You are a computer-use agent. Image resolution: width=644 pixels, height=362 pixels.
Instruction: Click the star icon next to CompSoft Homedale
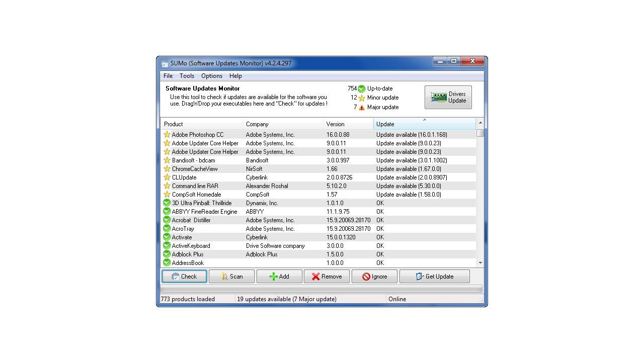point(167,195)
